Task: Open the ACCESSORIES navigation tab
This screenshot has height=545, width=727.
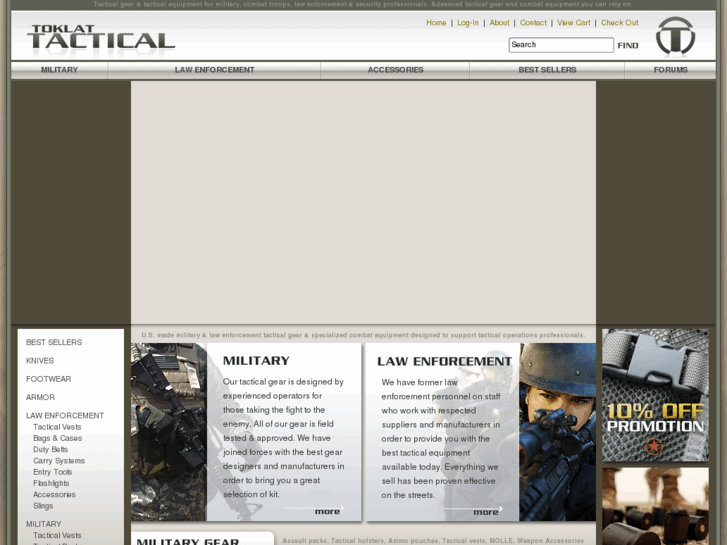Action: 395,70
